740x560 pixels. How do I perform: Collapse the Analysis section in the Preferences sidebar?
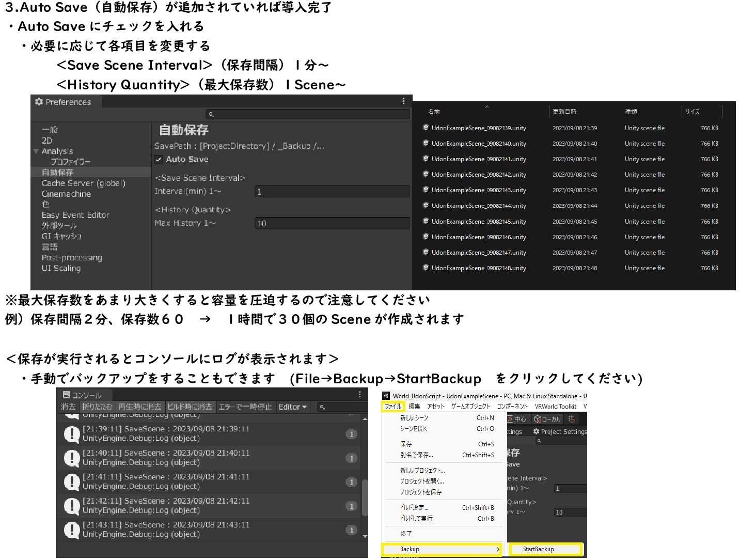coord(36,151)
